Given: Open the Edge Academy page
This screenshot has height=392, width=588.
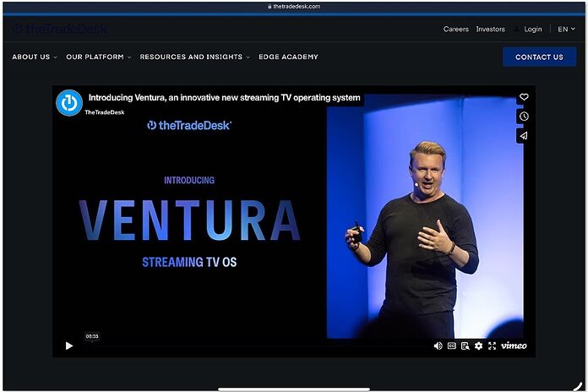Looking at the screenshot, I should [288, 57].
